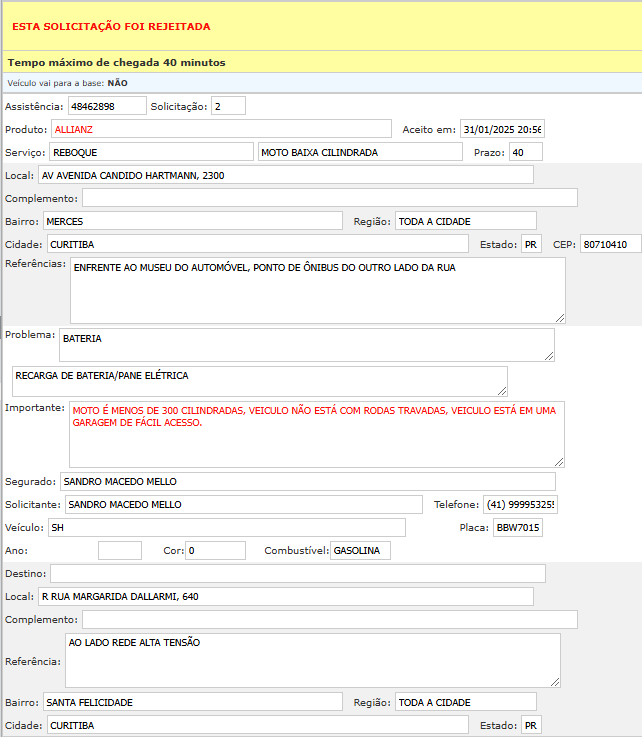Click the Placa field showing BBW7015
This screenshot has width=642, height=737.
point(518,527)
